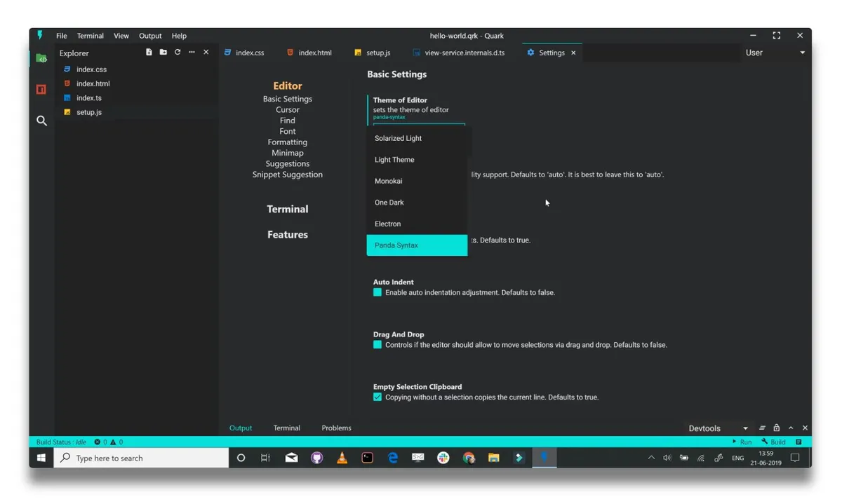Open the View menu
Screen dimensions: 842x504
121,35
